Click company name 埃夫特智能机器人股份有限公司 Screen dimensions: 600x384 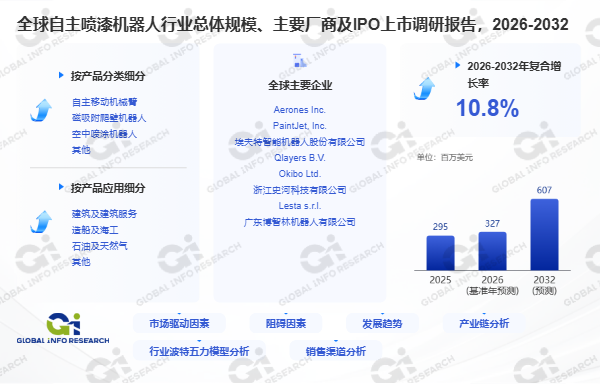tap(300, 142)
